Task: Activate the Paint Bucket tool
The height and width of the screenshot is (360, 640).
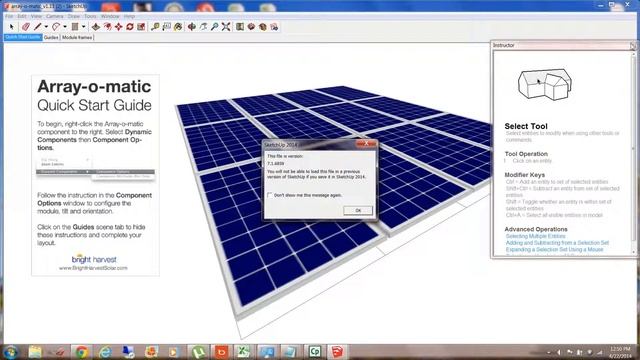Action: point(178,27)
